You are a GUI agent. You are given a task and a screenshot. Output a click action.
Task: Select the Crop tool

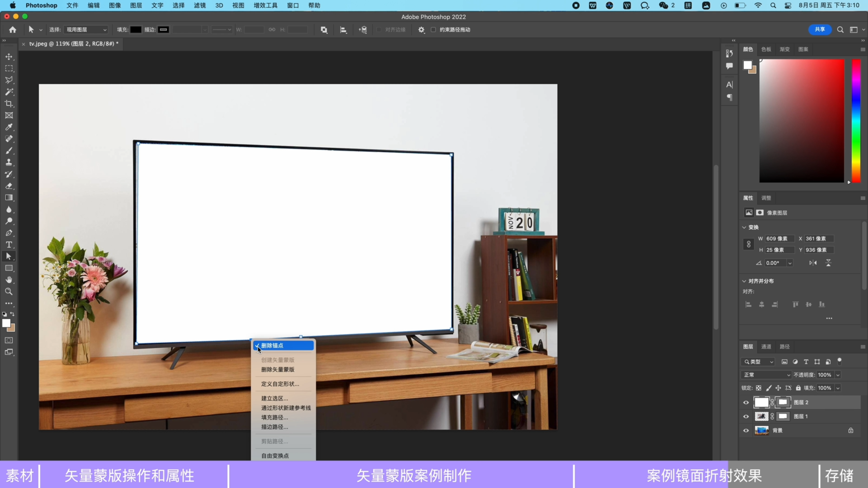[9, 103]
